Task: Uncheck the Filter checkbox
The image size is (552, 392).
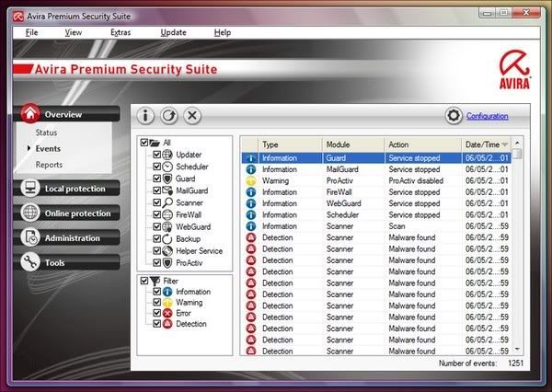Action: [144, 281]
